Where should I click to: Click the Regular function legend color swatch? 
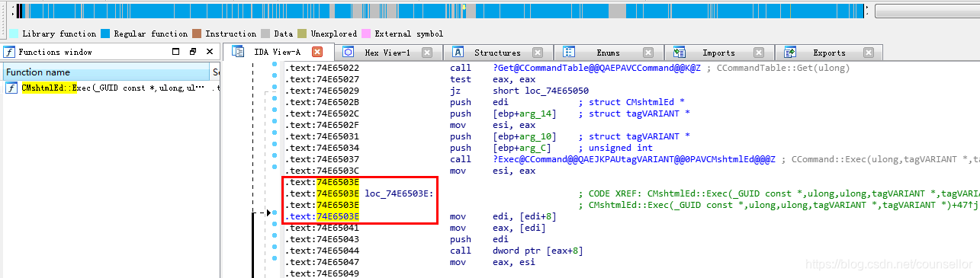(x=105, y=34)
